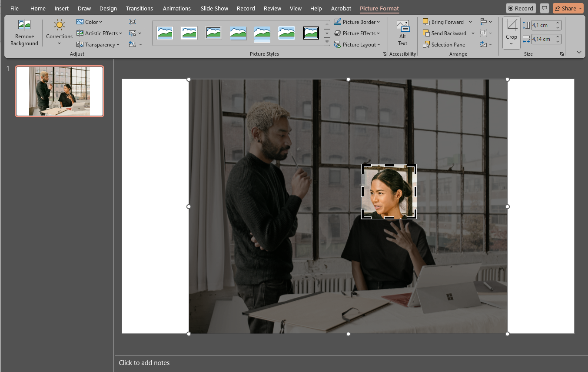Screen dimensions: 588x372
Task: Click the picture's right-middle sizing handle
Action: [x=508, y=206]
